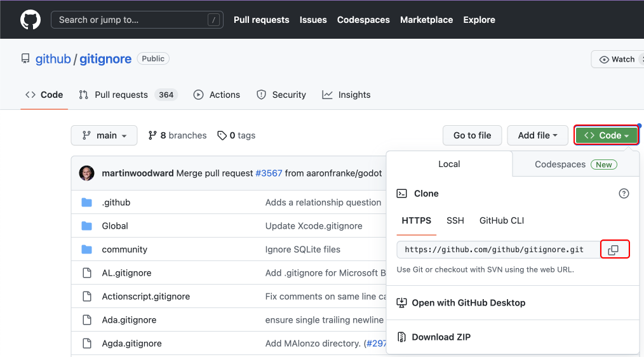The image size is (644, 357).
Task: Click the repository book icon beside github
Action: click(25, 58)
